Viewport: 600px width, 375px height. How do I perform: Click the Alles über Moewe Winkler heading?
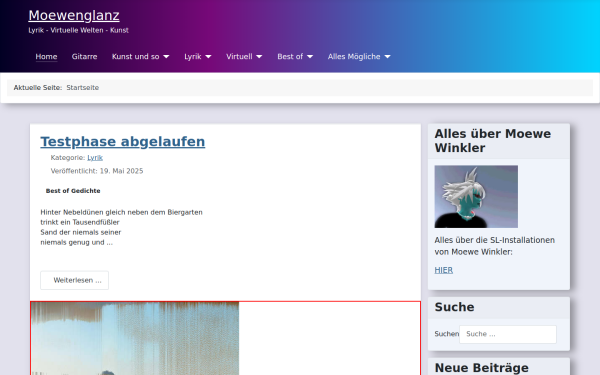pyautogui.click(x=492, y=141)
